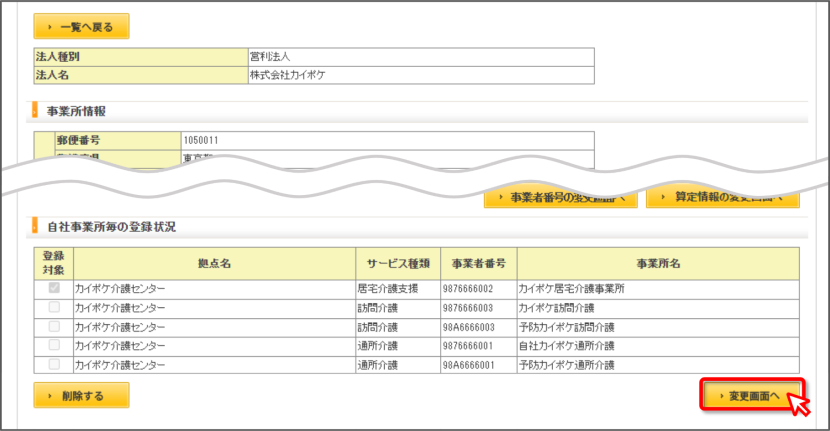
Task: Select the postal code value 1050011
Action: pyautogui.click(x=201, y=140)
